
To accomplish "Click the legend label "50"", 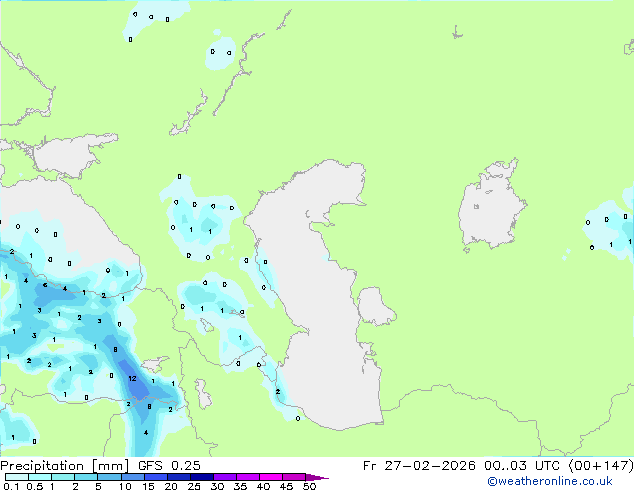I will pyautogui.click(x=309, y=486).
